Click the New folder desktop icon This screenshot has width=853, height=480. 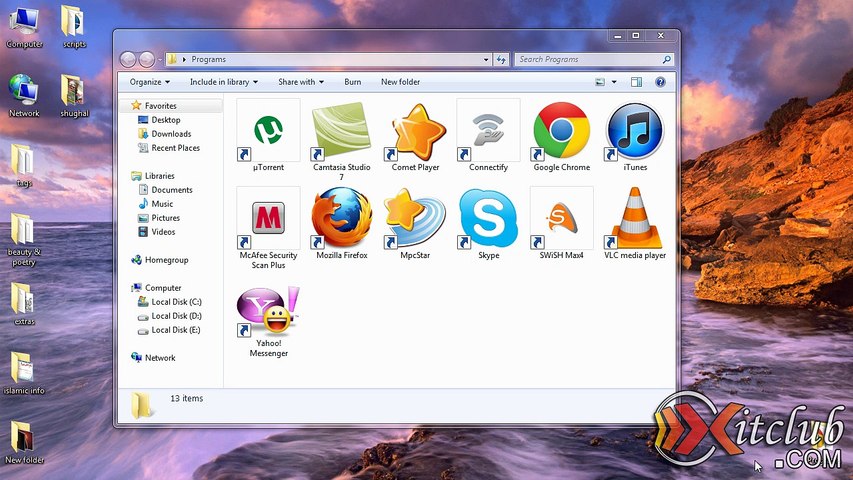coord(23,442)
